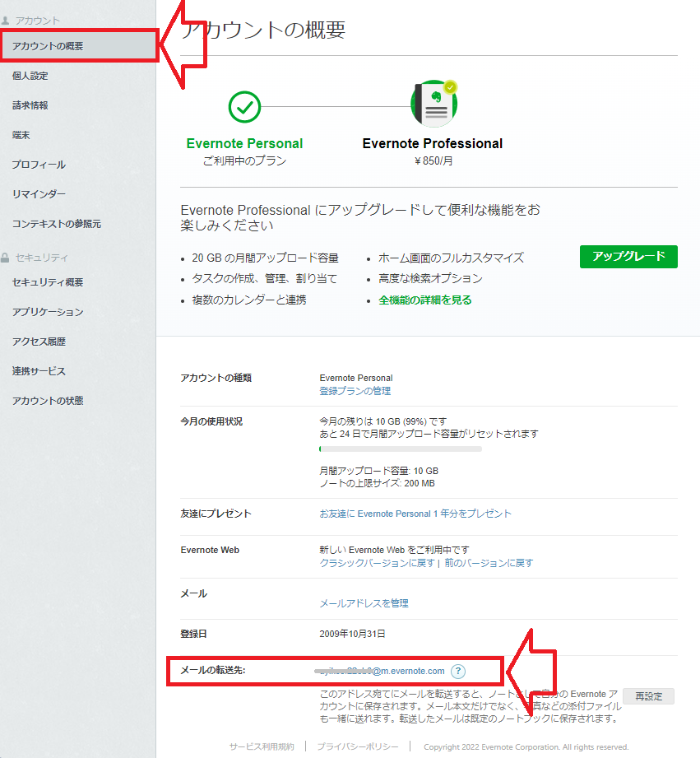Open リマインダー settings
This screenshot has height=758, width=700.
[x=39, y=194]
